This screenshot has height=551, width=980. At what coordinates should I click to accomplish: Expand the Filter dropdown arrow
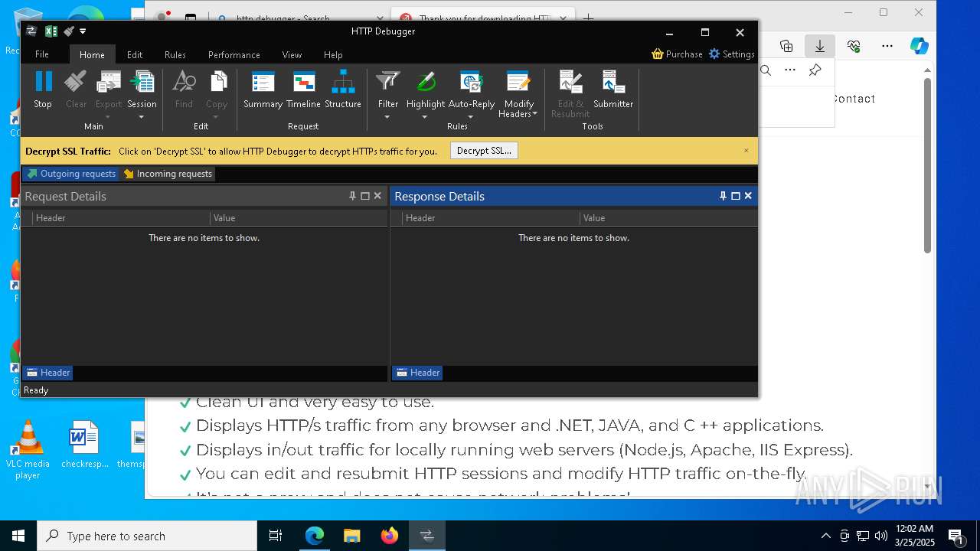point(387,117)
